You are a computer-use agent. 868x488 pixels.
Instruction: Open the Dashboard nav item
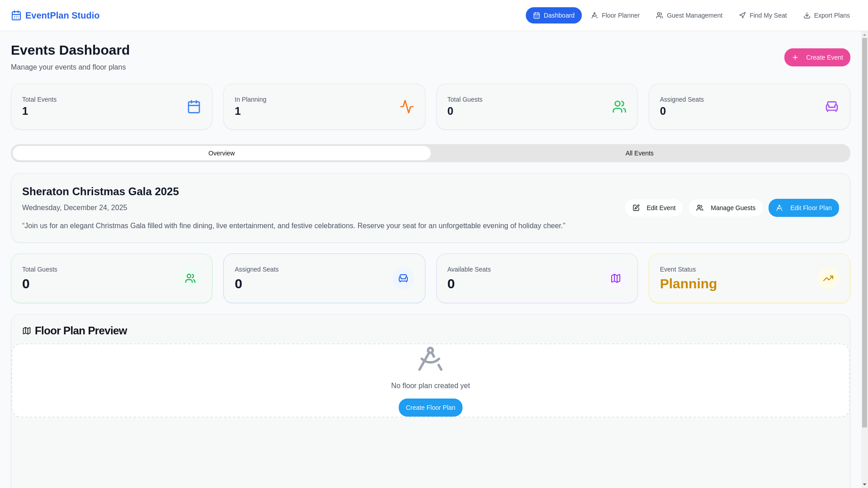(554, 15)
